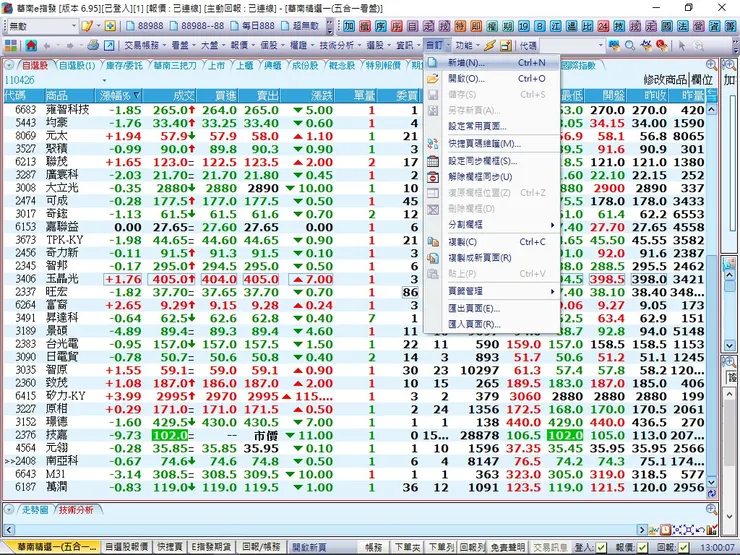The image size is (740, 555).
Task: Collapse the watchlist panel with round arrow
Action: [9, 65]
